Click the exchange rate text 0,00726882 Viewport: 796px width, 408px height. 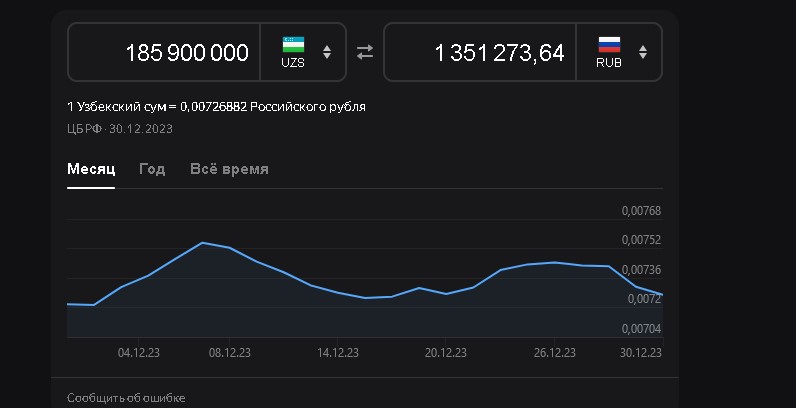click(213, 107)
